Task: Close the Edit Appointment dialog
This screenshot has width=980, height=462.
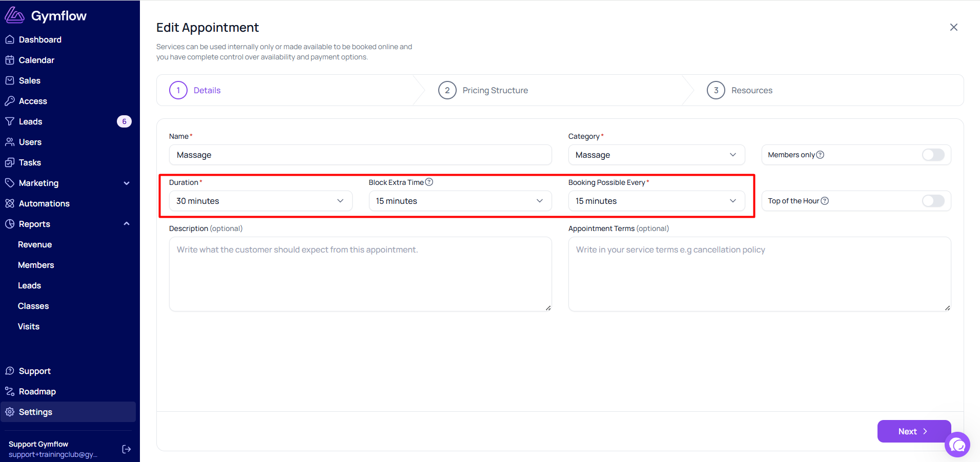Action: click(x=953, y=27)
